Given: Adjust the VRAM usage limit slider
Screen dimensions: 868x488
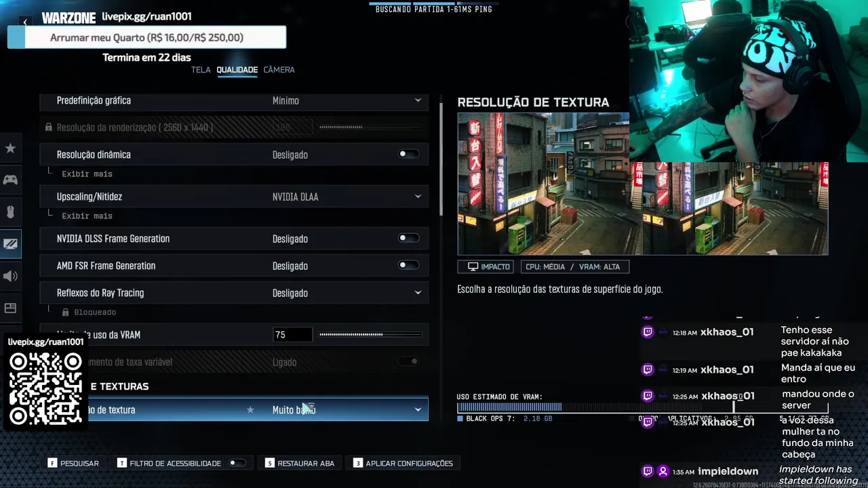Looking at the screenshot, I should pos(370,335).
